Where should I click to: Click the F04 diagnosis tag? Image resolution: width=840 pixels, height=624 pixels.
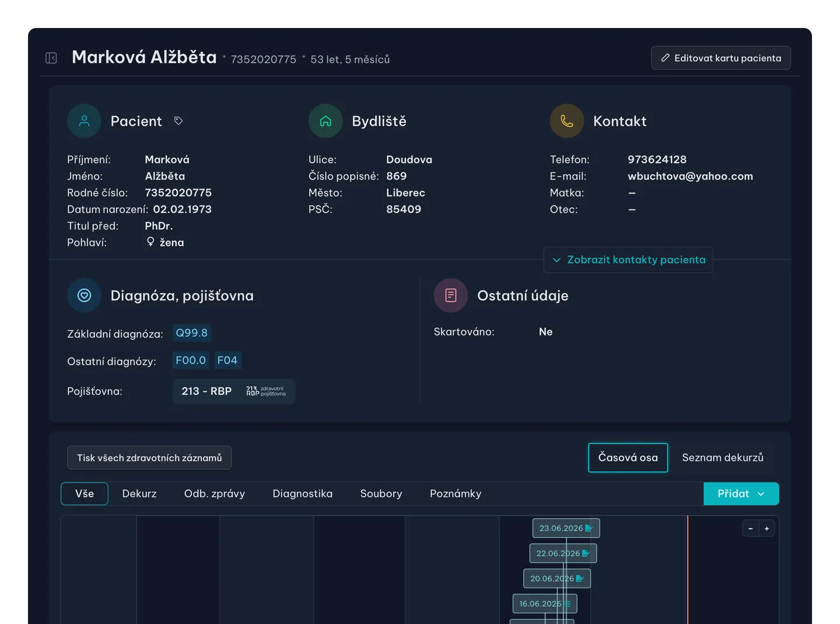pyautogui.click(x=228, y=360)
